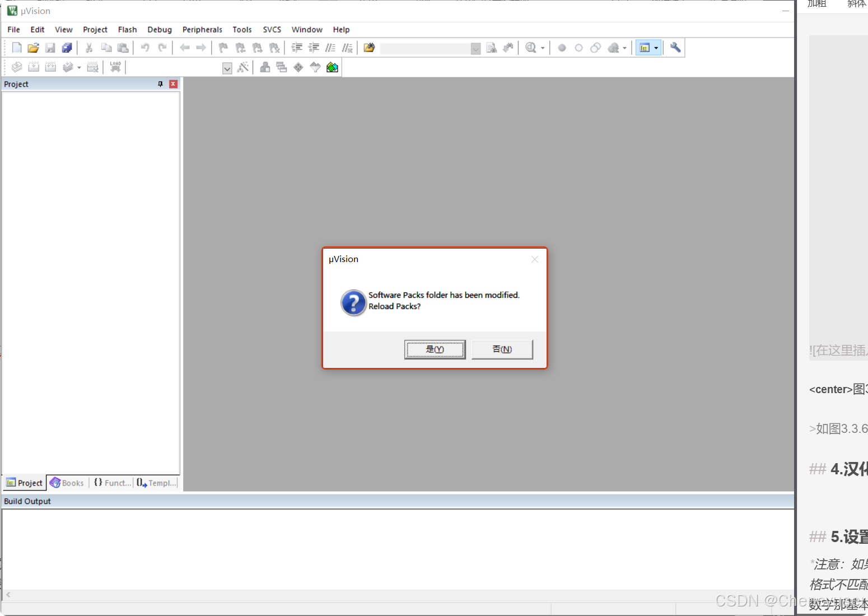
Task: Toggle the Insert Bookmark flag icon
Action: tap(223, 48)
